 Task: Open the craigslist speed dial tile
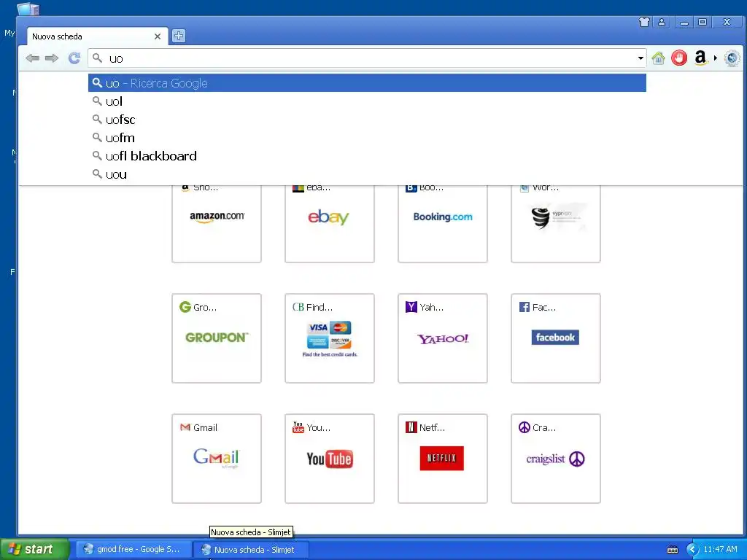[555, 459]
